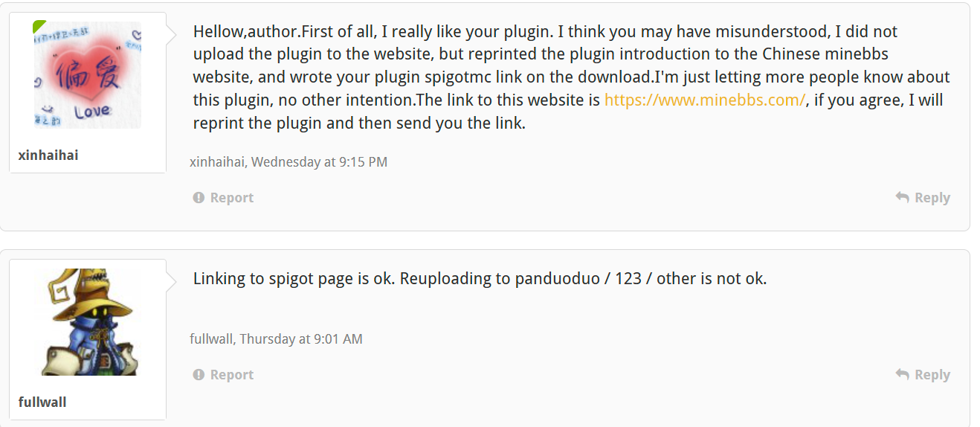The width and height of the screenshot is (980, 427).
Task: Click inside xinhaihai's message text body
Action: click(571, 77)
